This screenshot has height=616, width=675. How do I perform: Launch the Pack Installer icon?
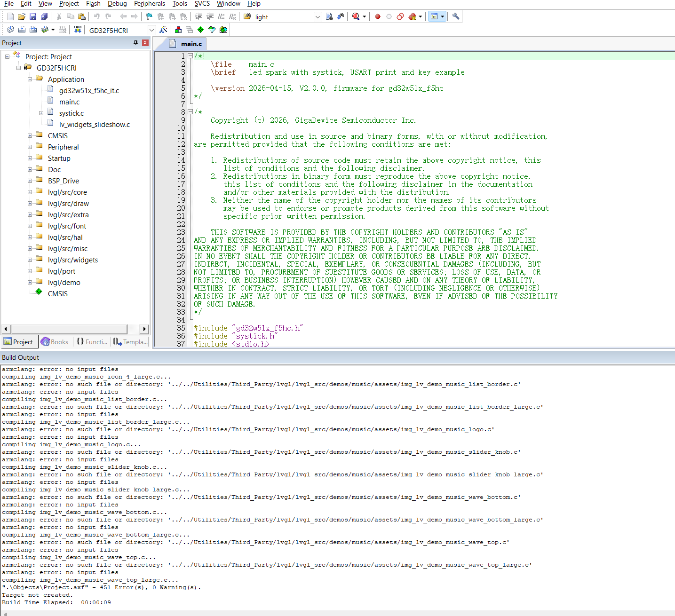coord(223,30)
